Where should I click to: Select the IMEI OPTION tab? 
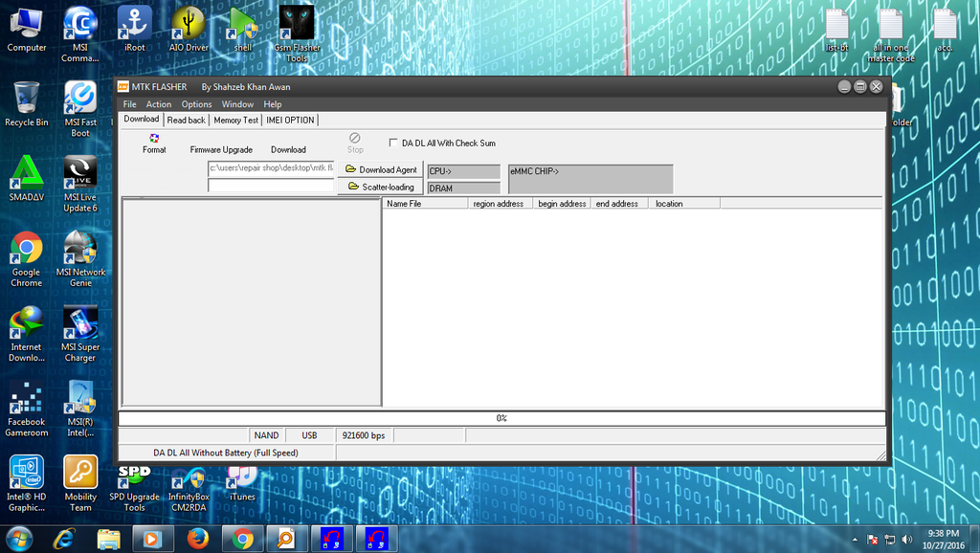290,121
